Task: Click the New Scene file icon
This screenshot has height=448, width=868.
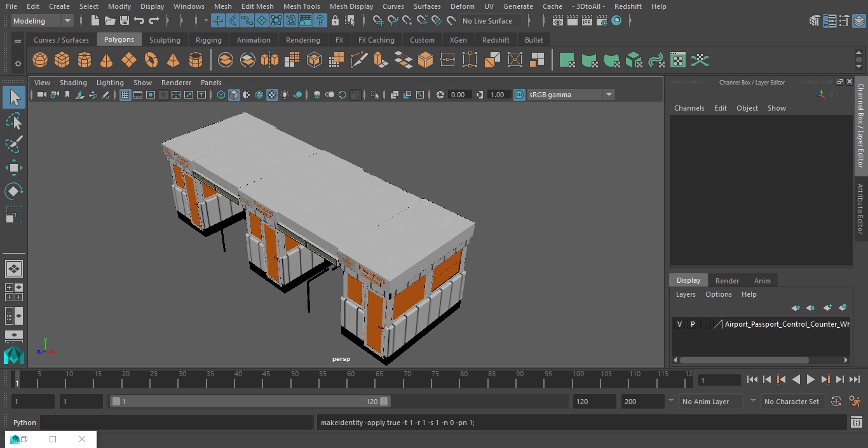Action: click(95, 21)
